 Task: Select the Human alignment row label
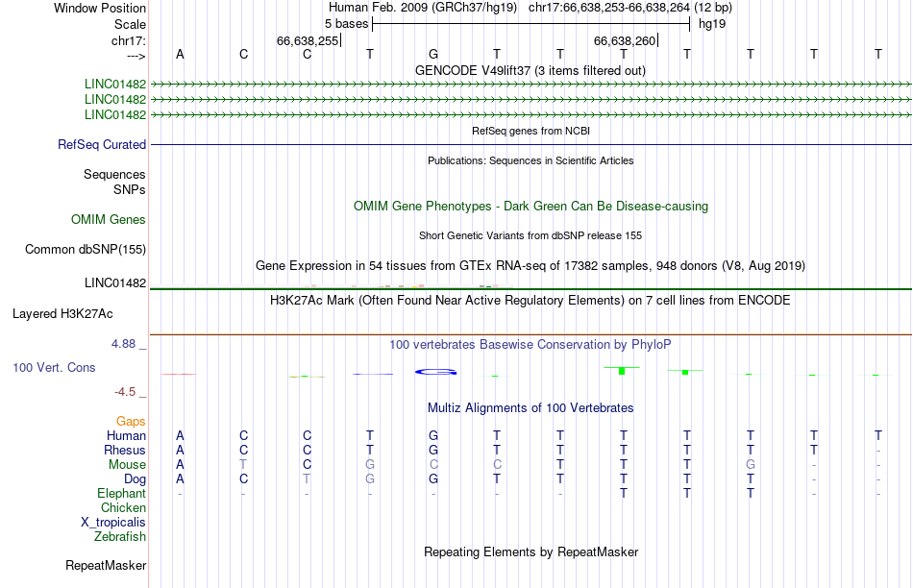click(x=126, y=435)
